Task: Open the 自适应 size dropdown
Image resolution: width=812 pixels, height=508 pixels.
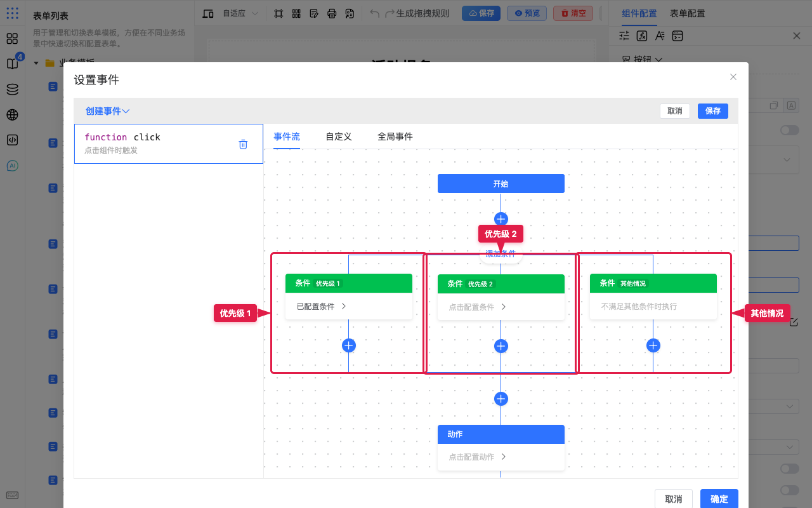Action: (240, 13)
